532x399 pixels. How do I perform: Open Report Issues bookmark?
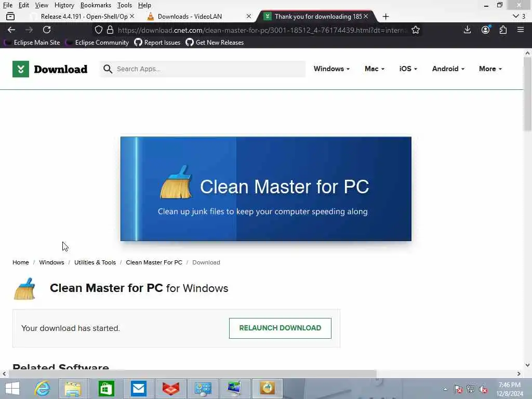coord(157,43)
